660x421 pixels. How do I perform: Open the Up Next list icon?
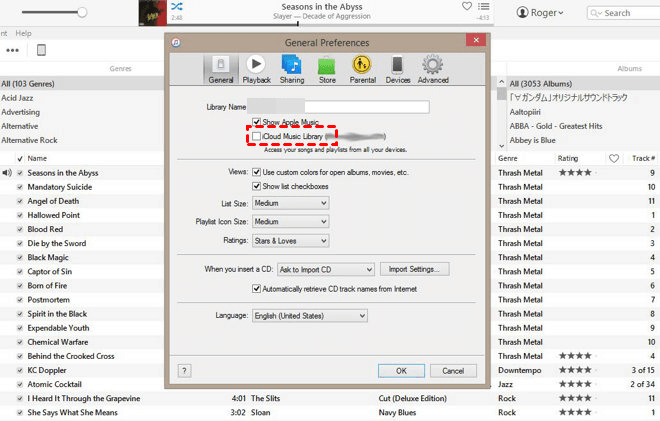point(484,6)
